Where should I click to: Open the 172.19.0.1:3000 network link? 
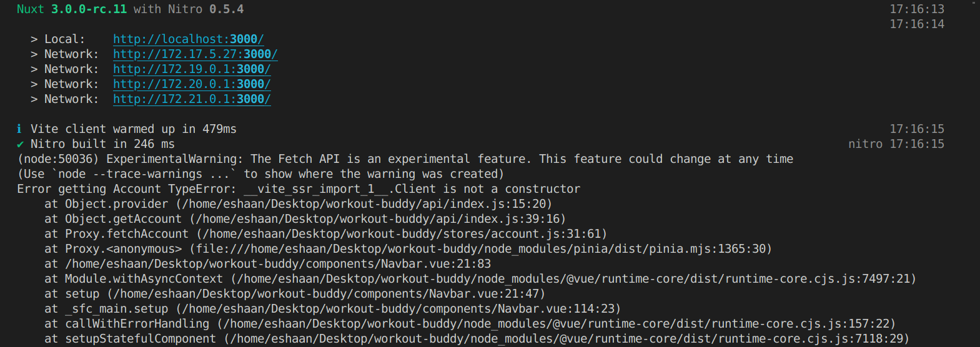point(192,69)
